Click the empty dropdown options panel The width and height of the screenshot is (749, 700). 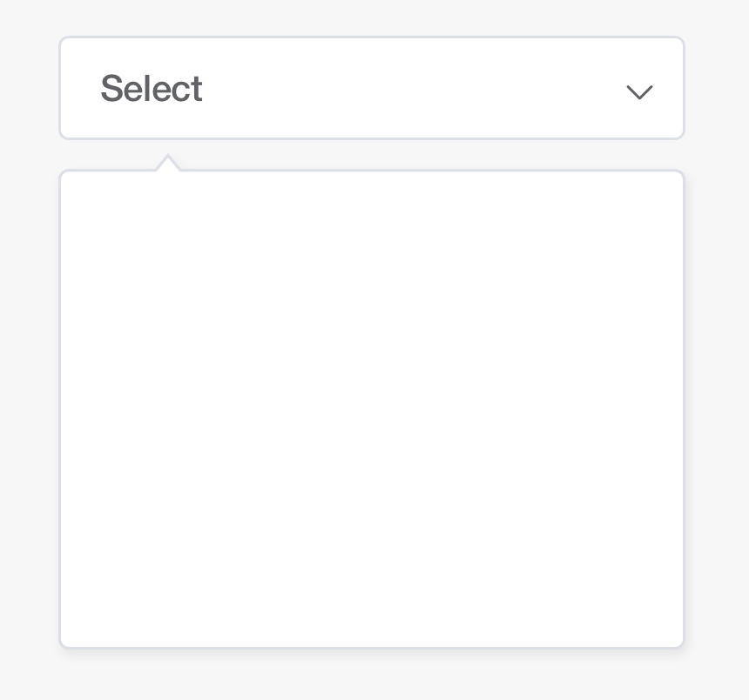coord(372,408)
